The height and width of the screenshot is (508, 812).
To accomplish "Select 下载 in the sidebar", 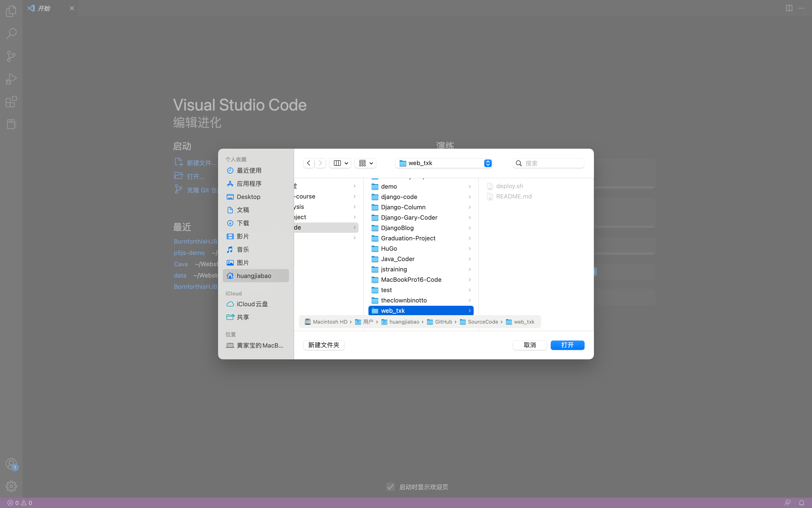I will click(256, 223).
